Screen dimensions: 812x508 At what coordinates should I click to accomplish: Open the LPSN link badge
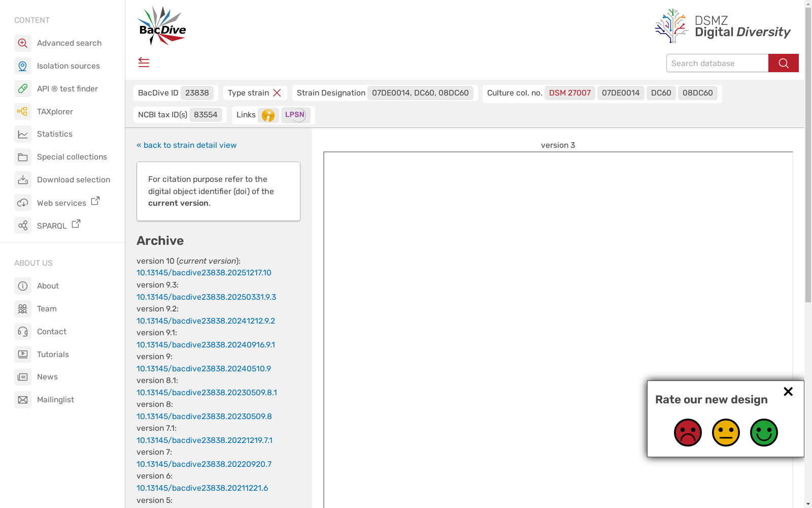[295, 115]
